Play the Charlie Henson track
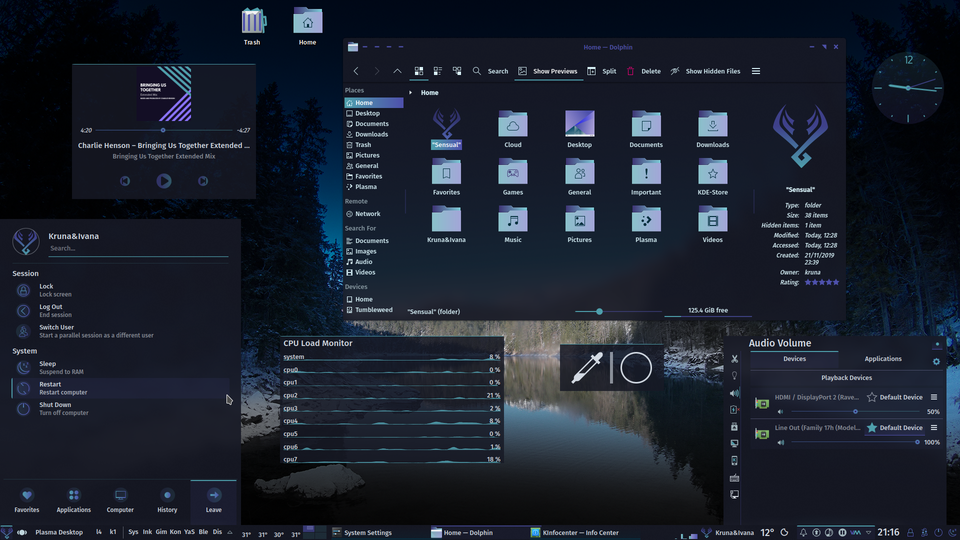960x540 pixels. (x=164, y=181)
